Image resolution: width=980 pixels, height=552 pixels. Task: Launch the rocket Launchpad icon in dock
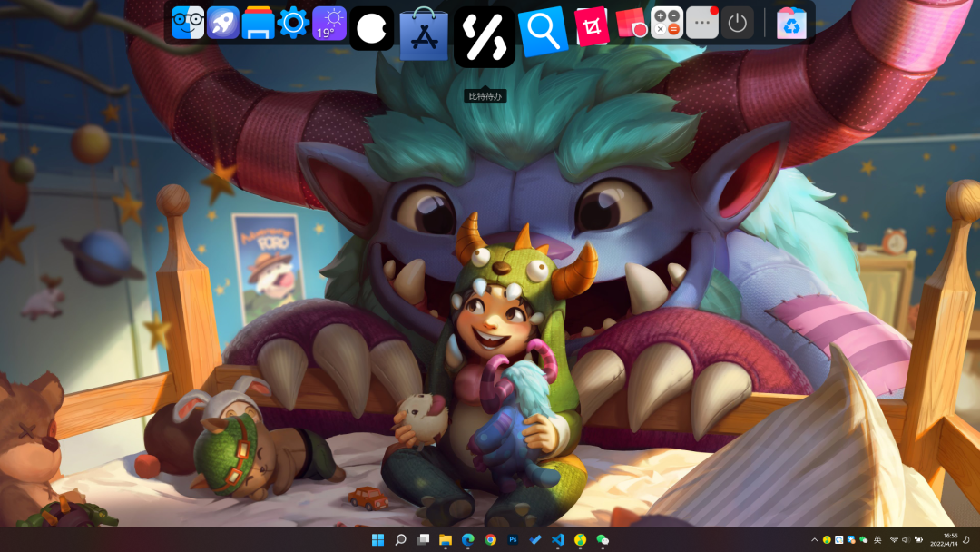[222, 24]
